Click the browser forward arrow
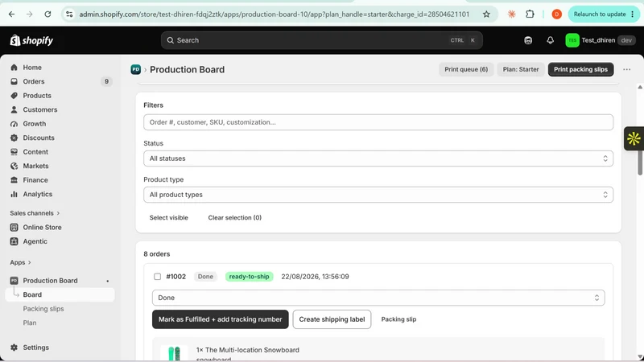 pyautogui.click(x=30, y=14)
